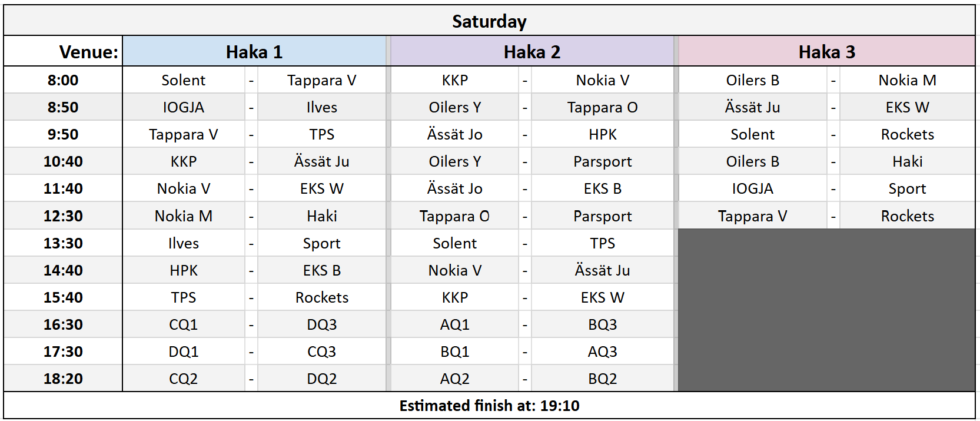Select the CQ1 team cell

(183, 324)
